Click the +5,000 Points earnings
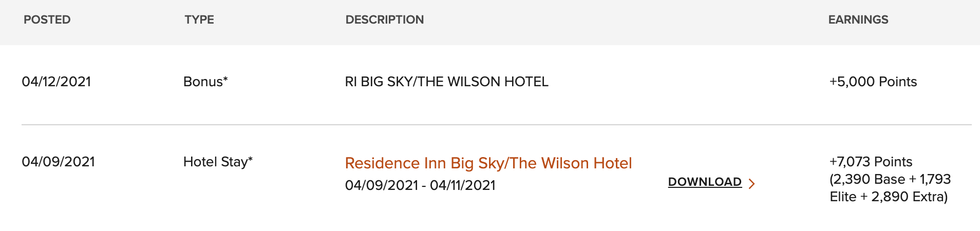Image resolution: width=980 pixels, height=231 pixels. (873, 82)
